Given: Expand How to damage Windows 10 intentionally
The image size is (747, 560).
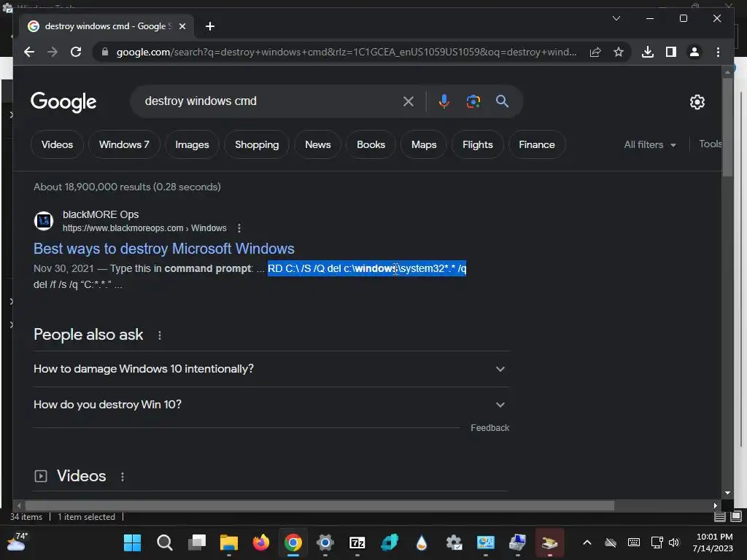Looking at the screenshot, I should pos(271,369).
